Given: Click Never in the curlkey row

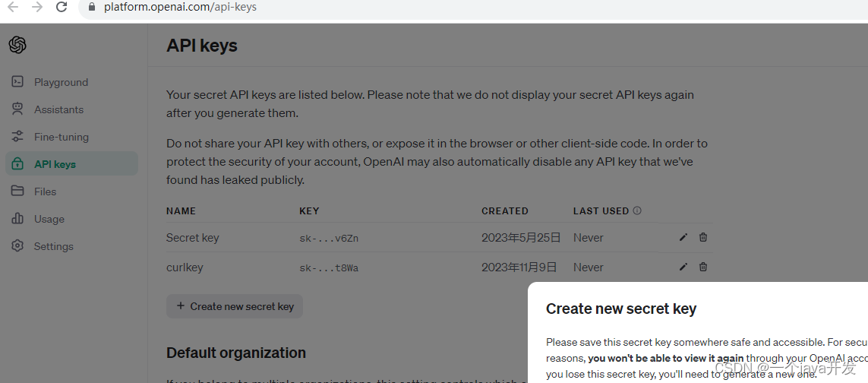Looking at the screenshot, I should pos(589,267).
